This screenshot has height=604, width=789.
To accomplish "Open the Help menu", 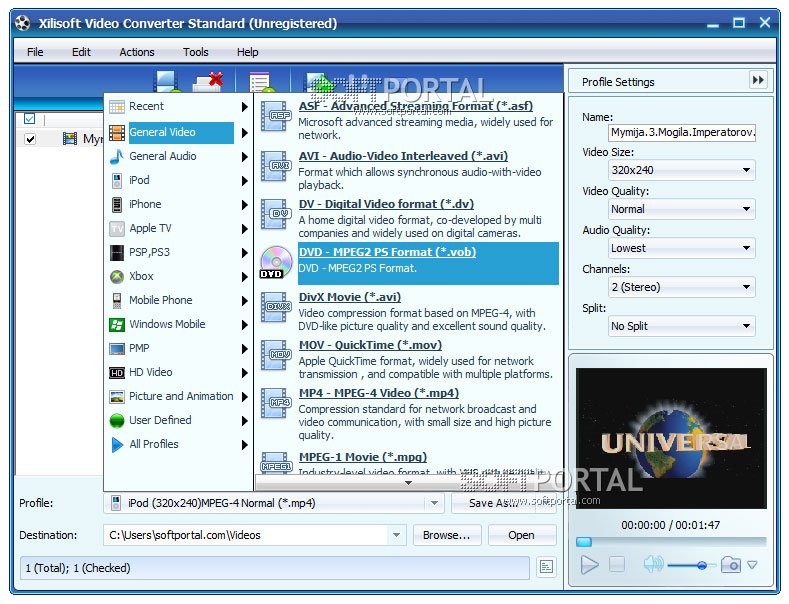I will [x=247, y=52].
